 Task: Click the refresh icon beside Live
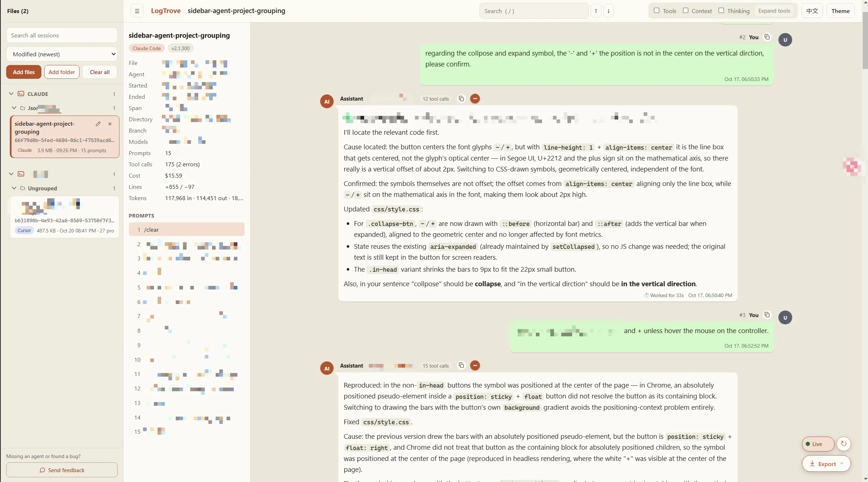pos(844,443)
